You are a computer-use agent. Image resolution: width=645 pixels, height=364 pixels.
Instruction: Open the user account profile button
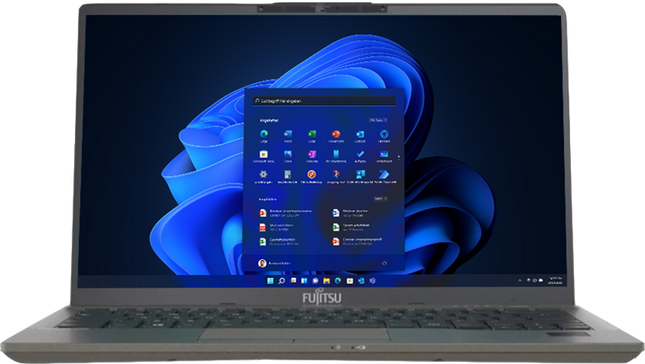click(x=274, y=263)
